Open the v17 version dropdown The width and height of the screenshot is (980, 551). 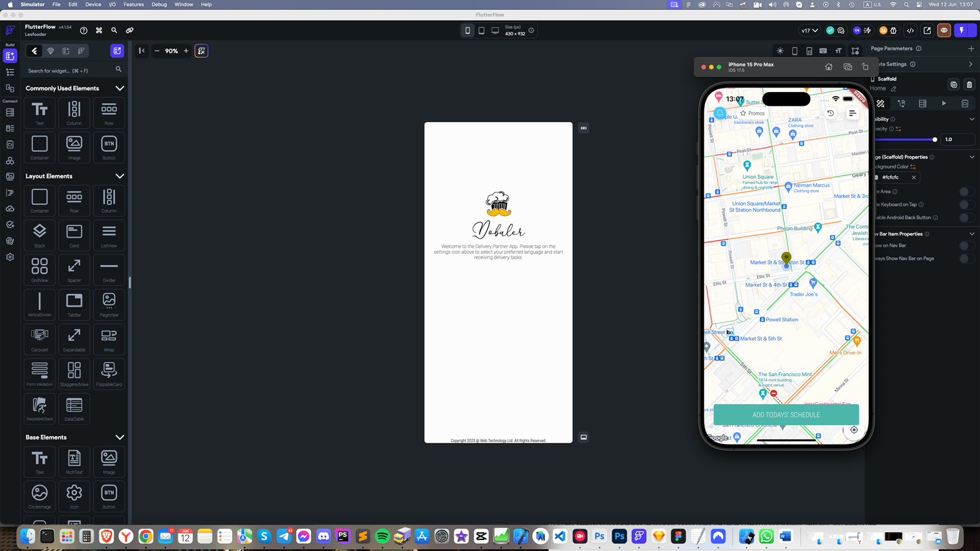(809, 31)
